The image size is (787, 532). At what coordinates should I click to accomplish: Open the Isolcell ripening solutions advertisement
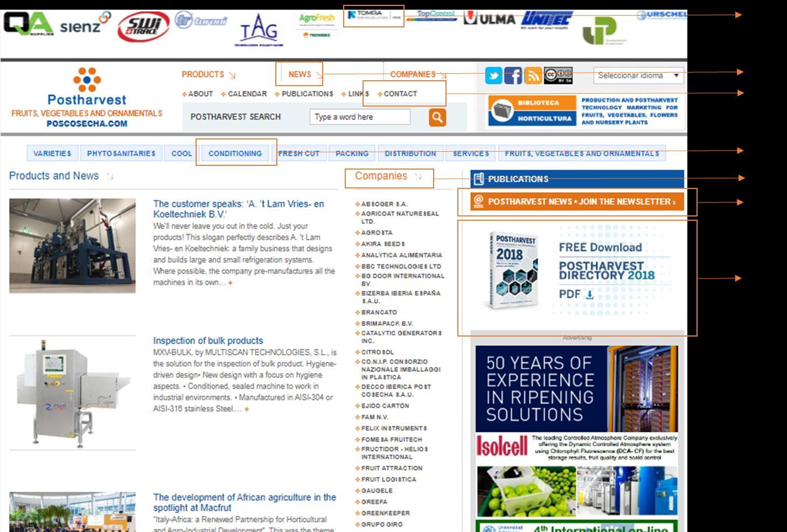tap(577, 431)
